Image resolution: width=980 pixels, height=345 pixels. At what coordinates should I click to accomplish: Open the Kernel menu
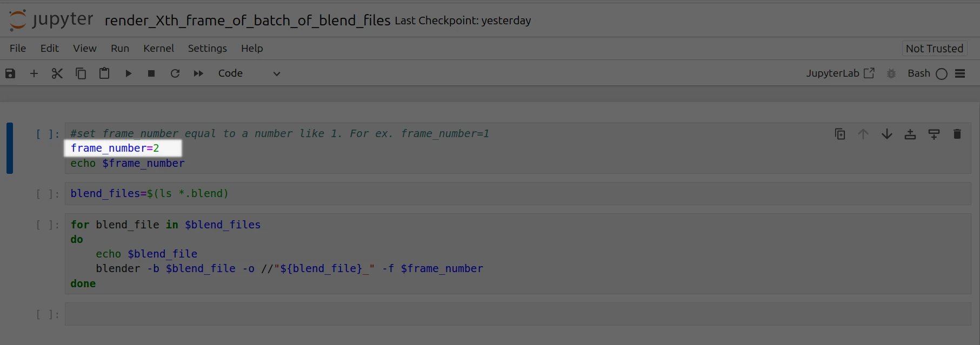point(158,49)
